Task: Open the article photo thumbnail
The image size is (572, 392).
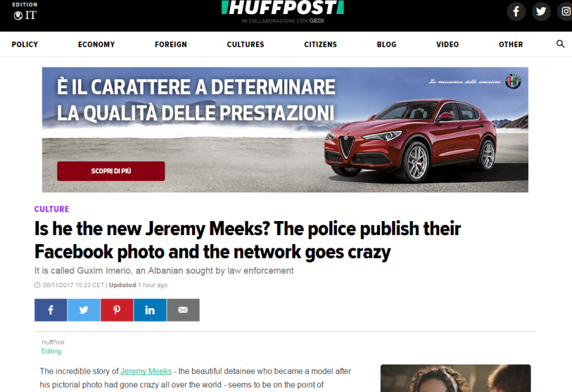Action: coord(456,378)
